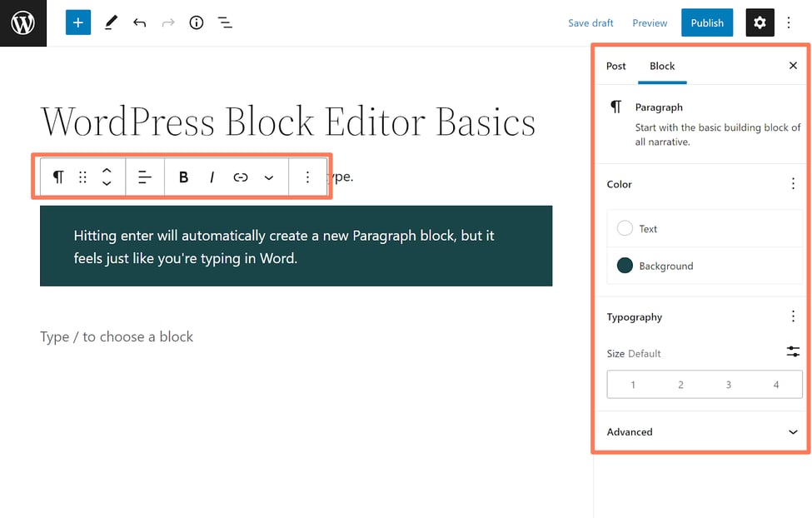Open the Color panel options menu

tap(792, 184)
